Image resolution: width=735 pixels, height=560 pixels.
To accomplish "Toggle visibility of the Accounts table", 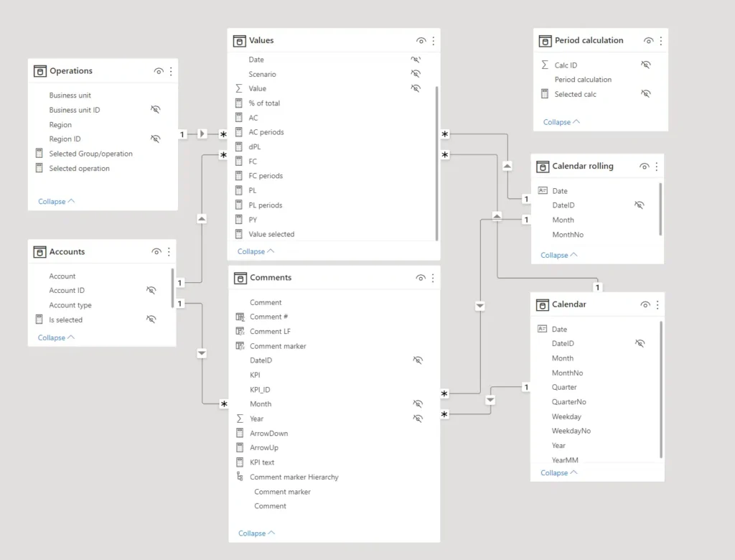I will tap(156, 252).
